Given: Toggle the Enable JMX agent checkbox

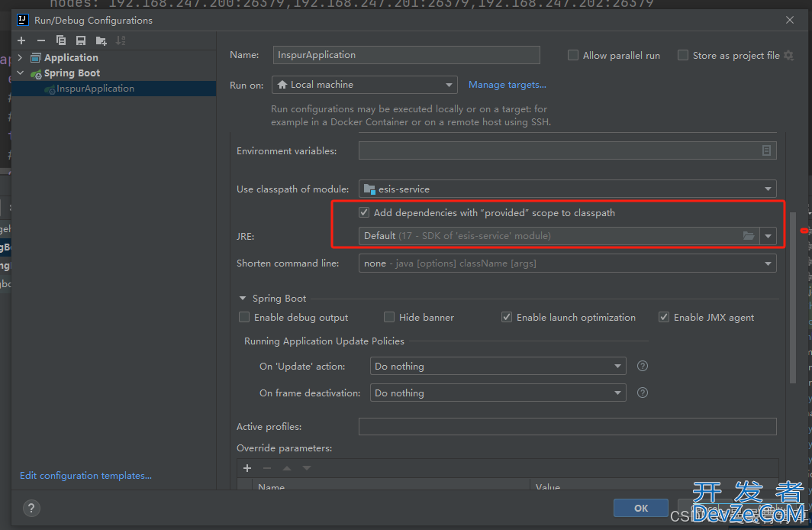Looking at the screenshot, I should [x=663, y=317].
